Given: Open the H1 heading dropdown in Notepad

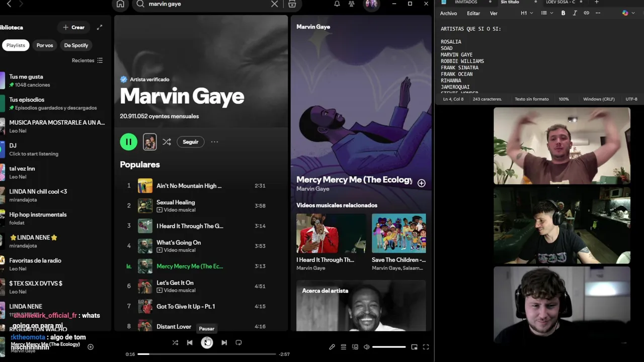Looking at the screenshot, I should [527, 13].
